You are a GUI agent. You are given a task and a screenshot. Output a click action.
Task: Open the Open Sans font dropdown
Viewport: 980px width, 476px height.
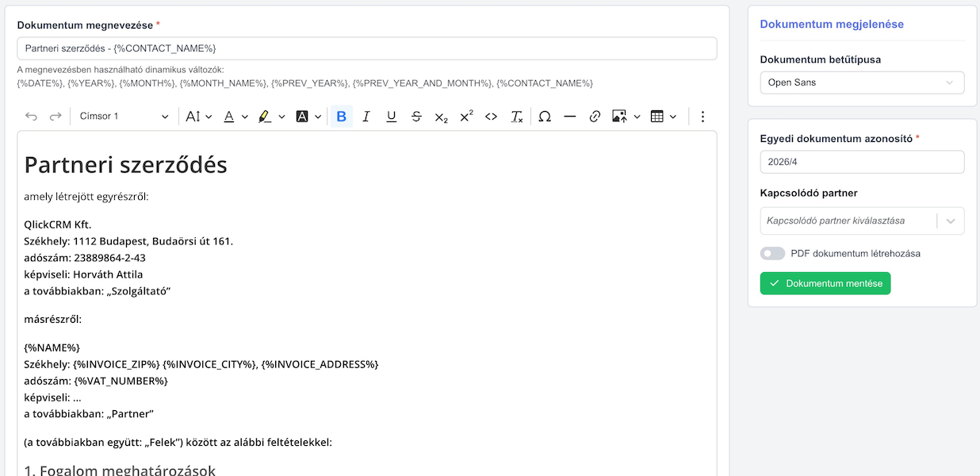862,83
